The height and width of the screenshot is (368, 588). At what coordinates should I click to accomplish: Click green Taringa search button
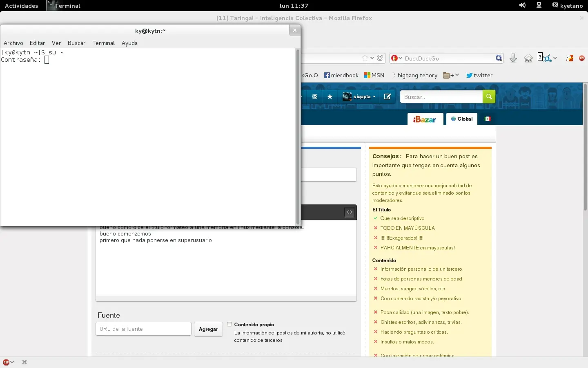click(489, 97)
